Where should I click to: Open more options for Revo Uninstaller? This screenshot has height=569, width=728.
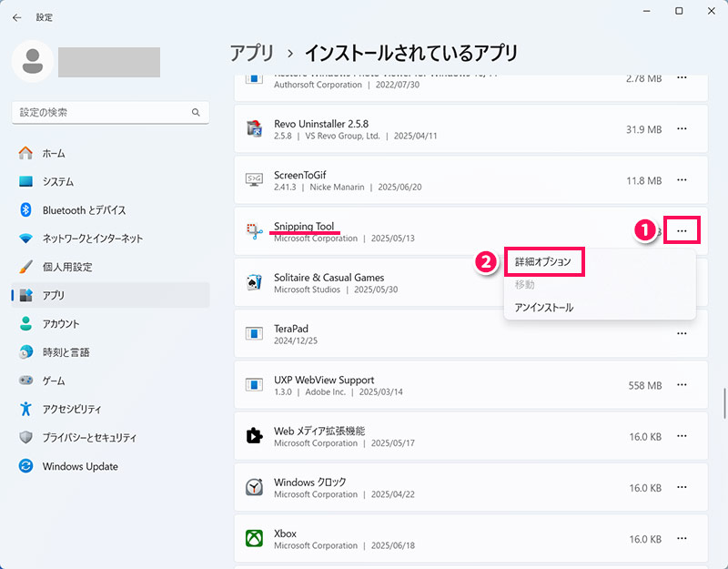tap(682, 128)
